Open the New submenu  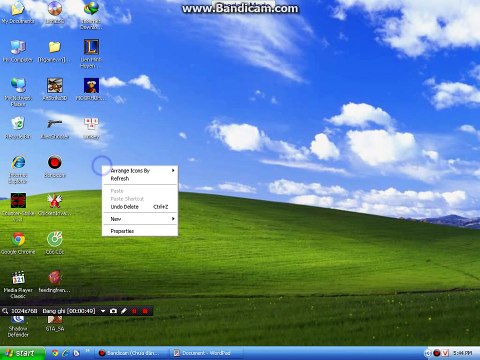pyautogui.click(x=140, y=219)
